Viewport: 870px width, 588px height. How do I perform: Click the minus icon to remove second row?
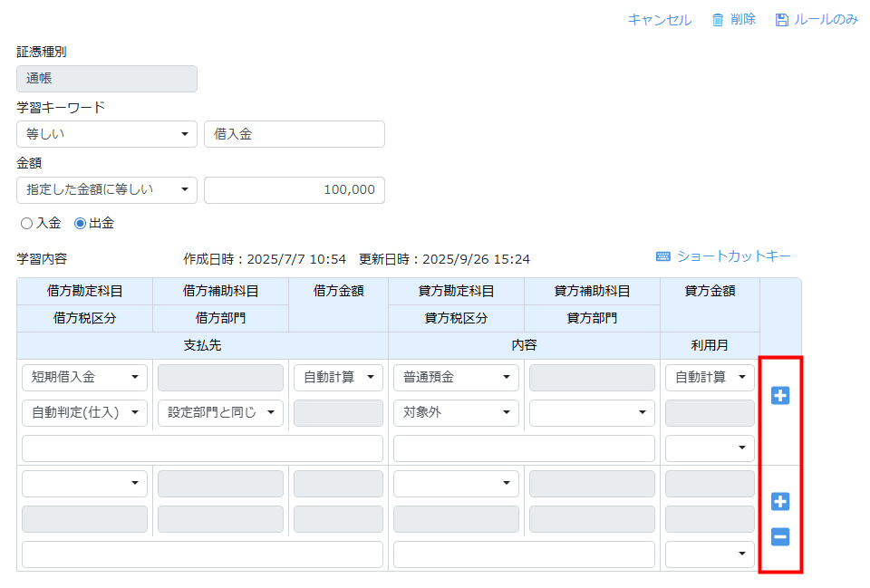779,537
